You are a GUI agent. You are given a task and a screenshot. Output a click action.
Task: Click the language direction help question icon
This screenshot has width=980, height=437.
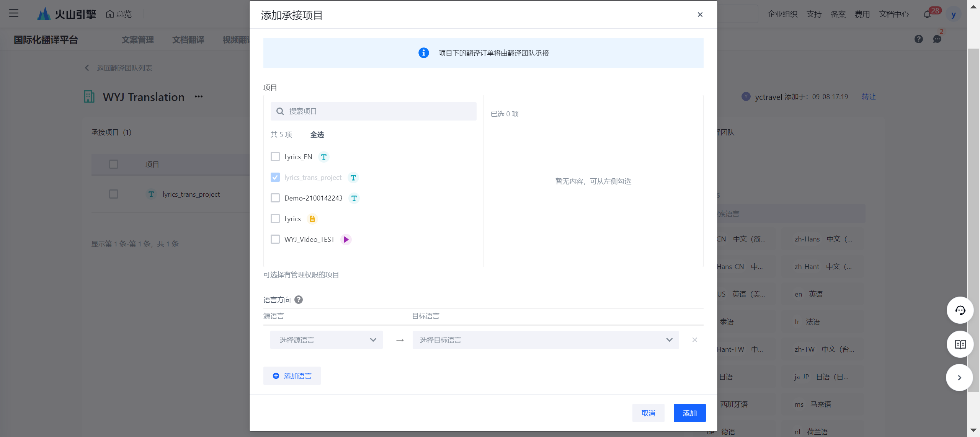coord(299,300)
